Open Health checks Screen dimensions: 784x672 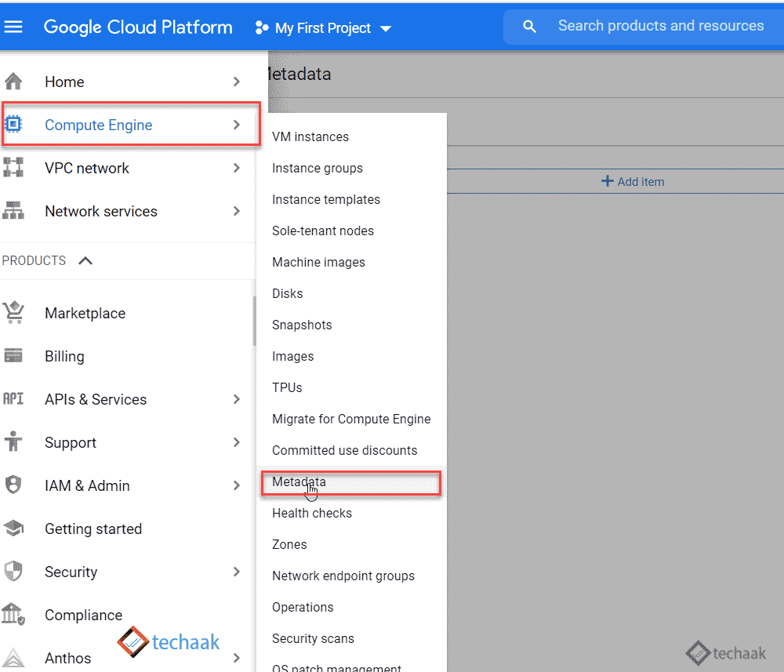[311, 513]
